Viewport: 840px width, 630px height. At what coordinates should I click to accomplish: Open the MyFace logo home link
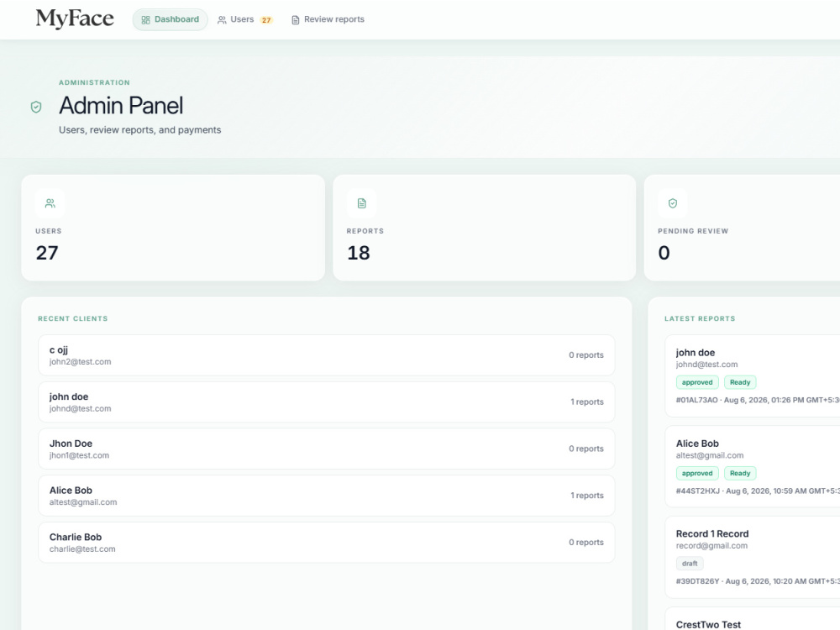coord(75,18)
